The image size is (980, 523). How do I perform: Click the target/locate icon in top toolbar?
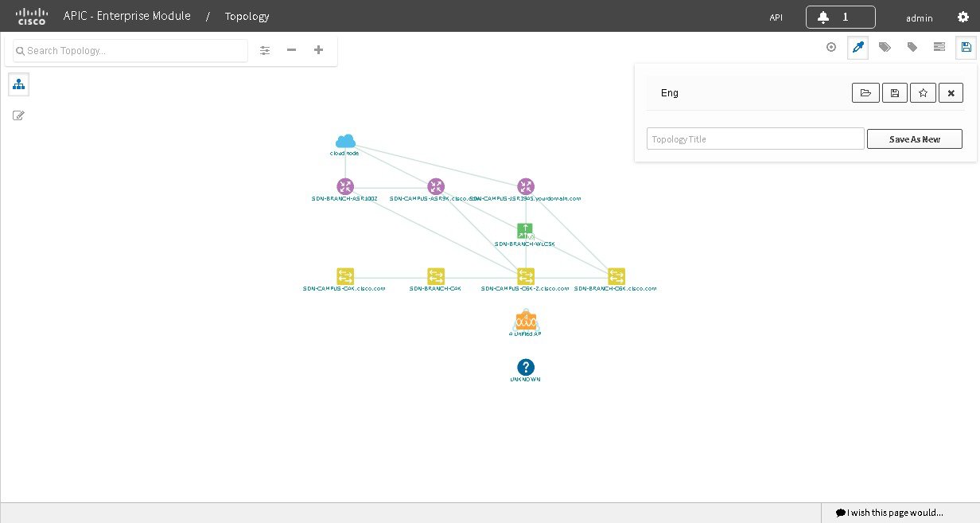(831, 47)
